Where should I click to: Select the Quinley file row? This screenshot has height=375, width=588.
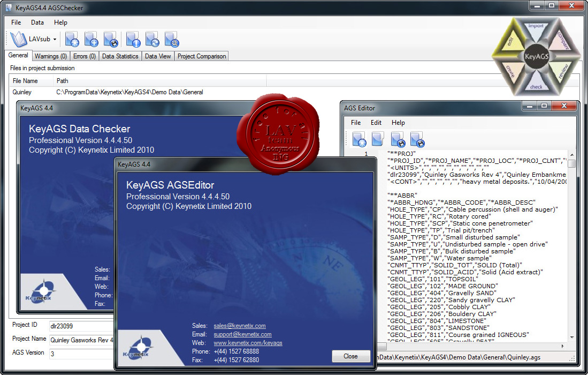click(x=22, y=92)
